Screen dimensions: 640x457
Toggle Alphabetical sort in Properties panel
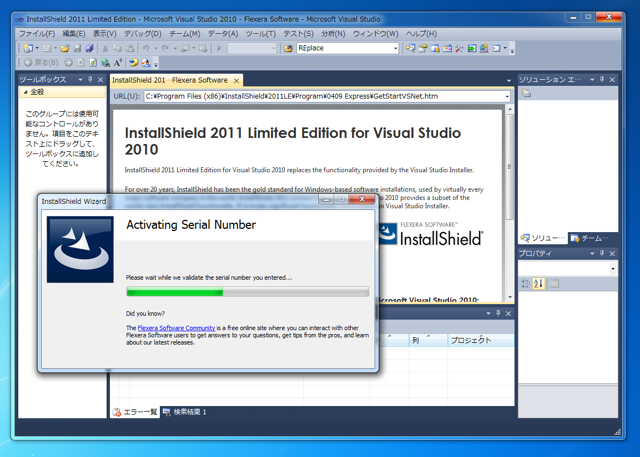538,284
